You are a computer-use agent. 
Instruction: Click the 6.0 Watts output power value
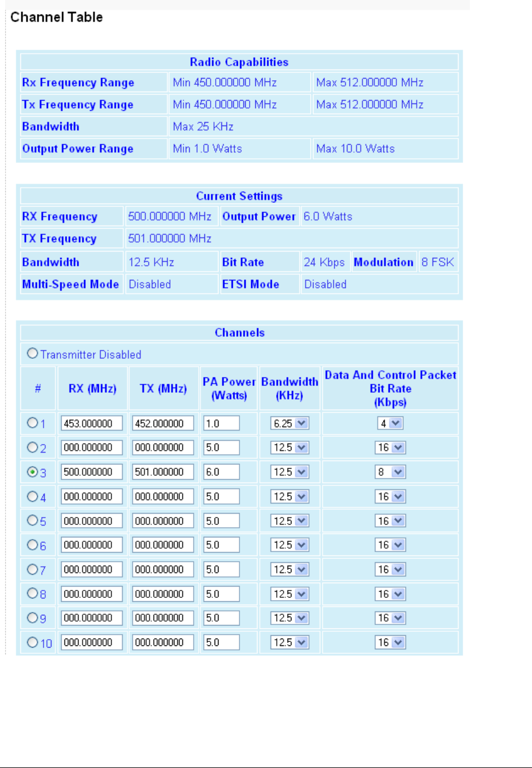coord(328,216)
